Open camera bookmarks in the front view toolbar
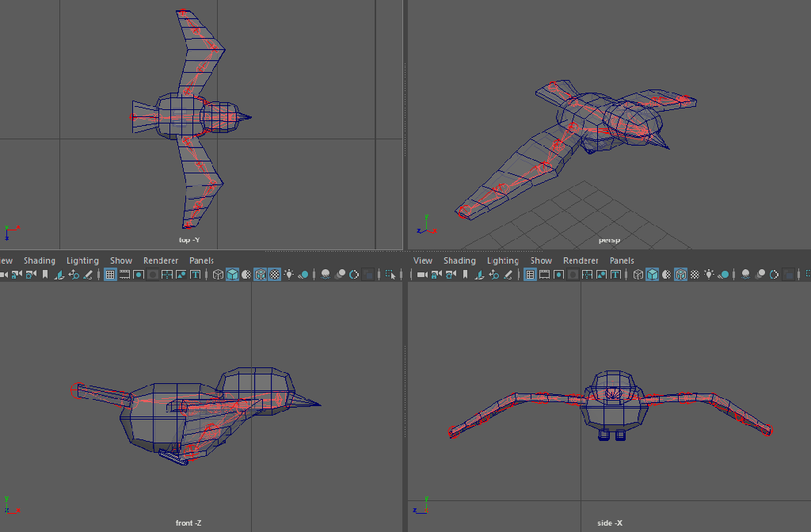The width and height of the screenshot is (811, 532). click(x=45, y=275)
